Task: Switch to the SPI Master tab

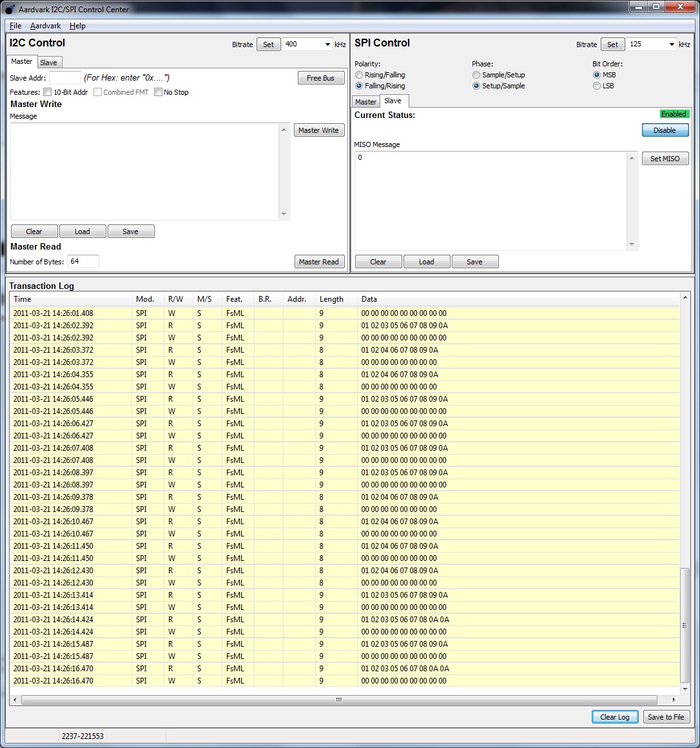Action: click(365, 102)
